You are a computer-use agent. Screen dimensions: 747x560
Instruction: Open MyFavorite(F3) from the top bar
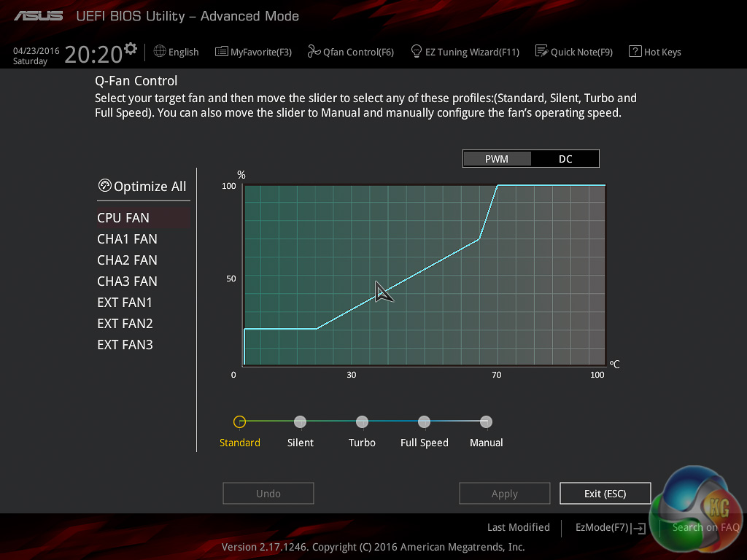[261, 52]
